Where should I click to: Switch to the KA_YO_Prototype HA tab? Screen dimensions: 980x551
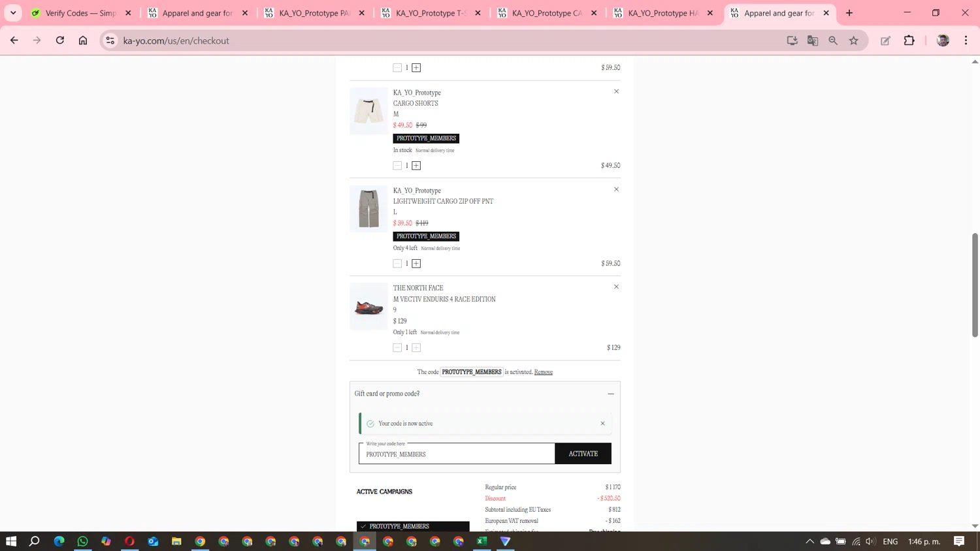click(664, 13)
